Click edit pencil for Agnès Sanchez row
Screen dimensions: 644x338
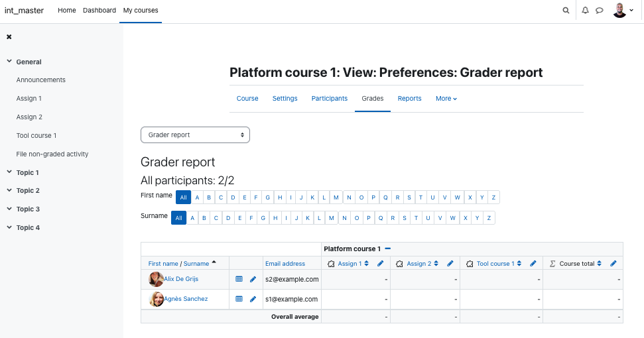tap(253, 299)
